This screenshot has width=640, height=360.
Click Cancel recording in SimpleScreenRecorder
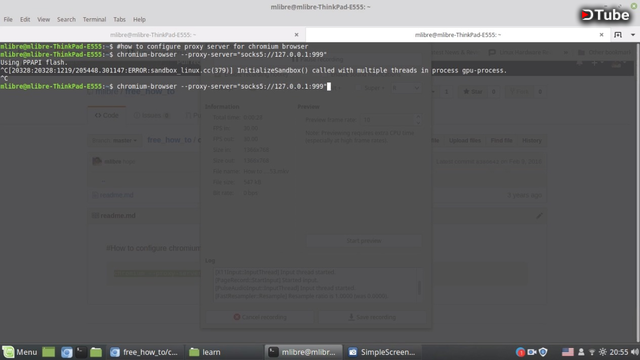(x=260, y=317)
